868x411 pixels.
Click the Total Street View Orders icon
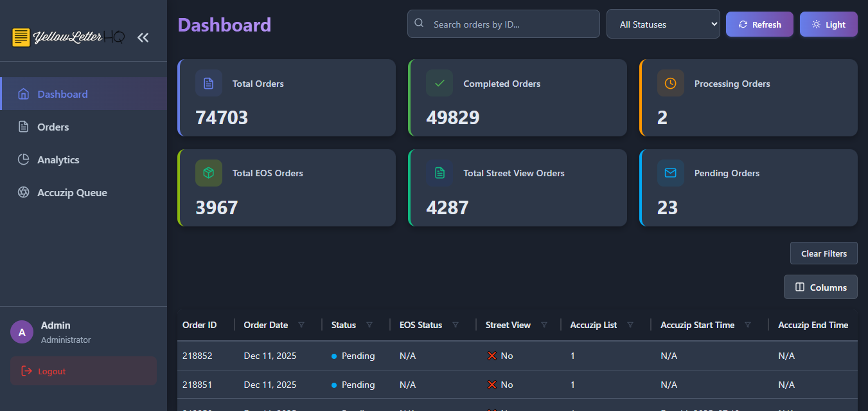(x=439, y=173)
